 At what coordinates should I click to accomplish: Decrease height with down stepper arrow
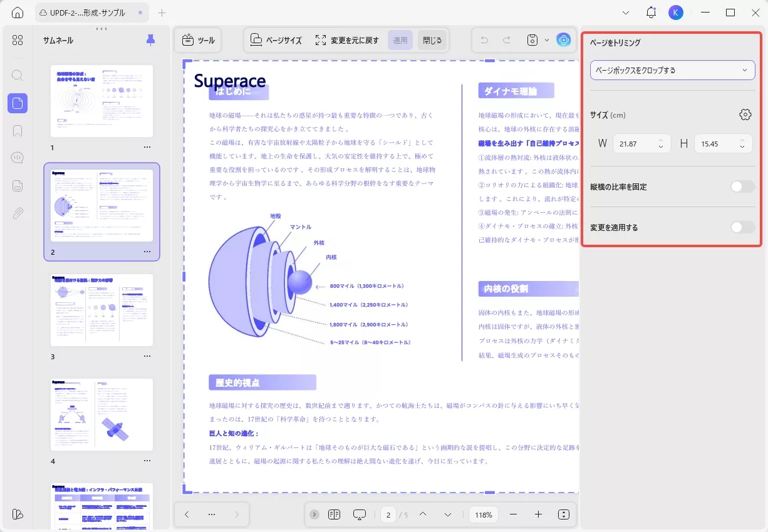pos(742,148)
